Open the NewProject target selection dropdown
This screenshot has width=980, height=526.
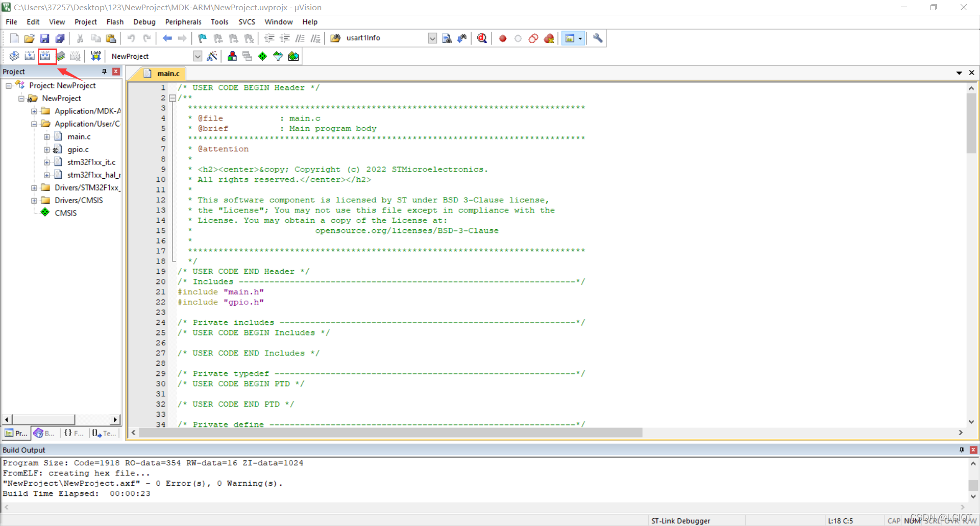[x=198, y=56]
